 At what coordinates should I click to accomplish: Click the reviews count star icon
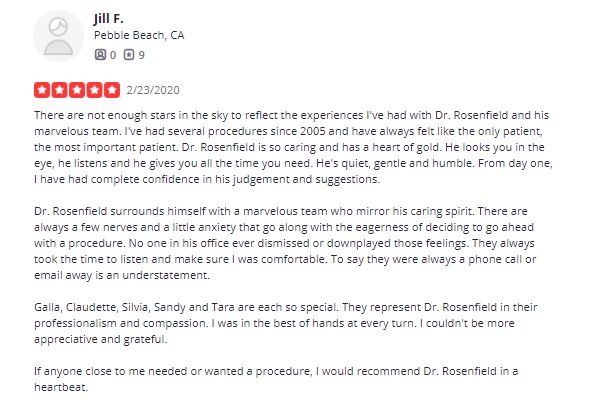(129, 55)
